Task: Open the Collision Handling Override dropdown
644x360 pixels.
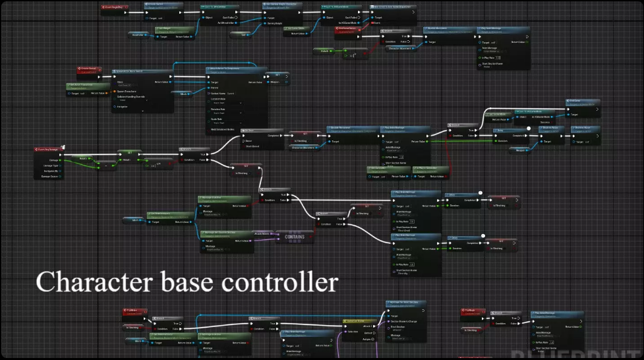Action: pos(135,100)
